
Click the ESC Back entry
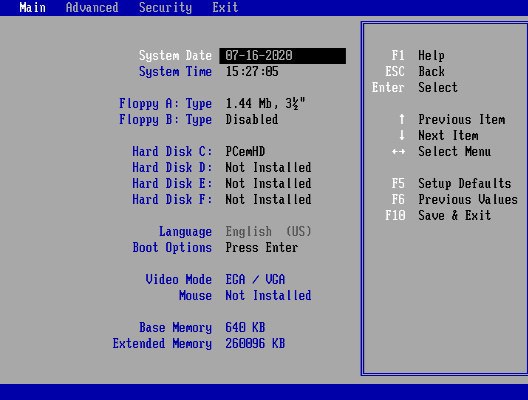tap(415, 71)
